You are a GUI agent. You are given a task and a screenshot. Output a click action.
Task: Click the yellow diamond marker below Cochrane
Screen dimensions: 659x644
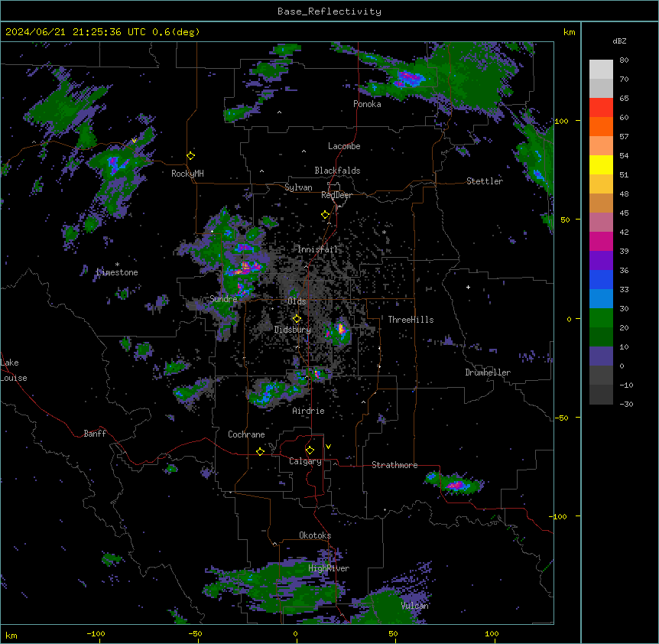[x=260, y=451]
